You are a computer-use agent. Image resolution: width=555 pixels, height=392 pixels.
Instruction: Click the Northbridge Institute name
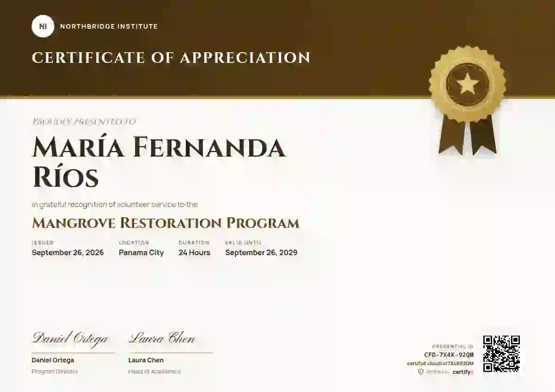[109, 26]
